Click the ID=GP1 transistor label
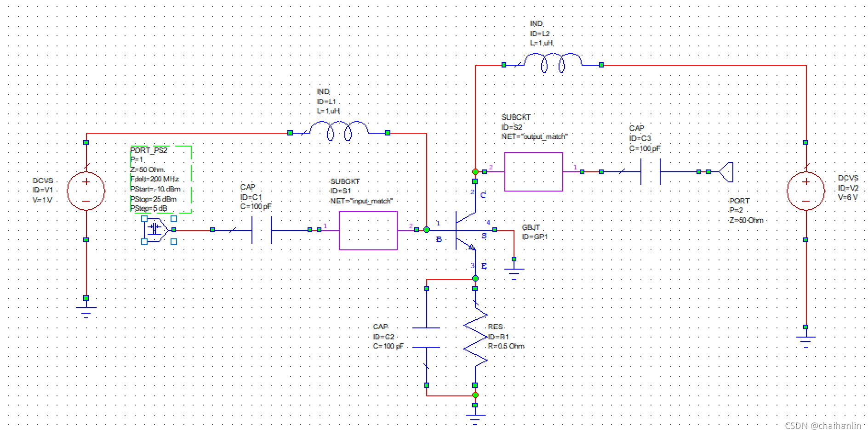 (535, 237)
